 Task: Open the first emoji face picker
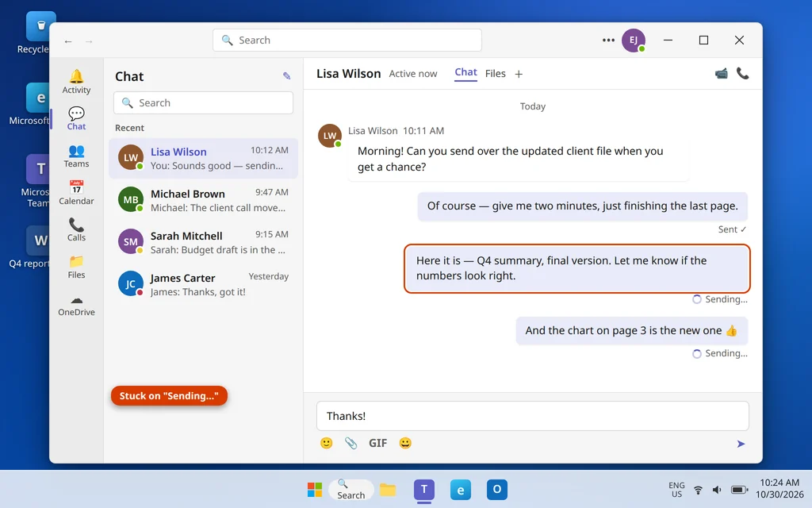click(326, 443)
